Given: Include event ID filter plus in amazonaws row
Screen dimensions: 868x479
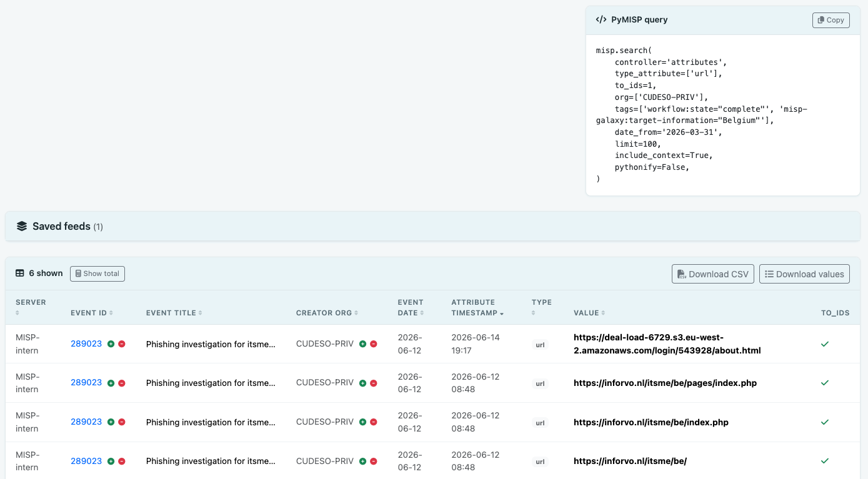Looking at the screenshot, I should point(111,344).
